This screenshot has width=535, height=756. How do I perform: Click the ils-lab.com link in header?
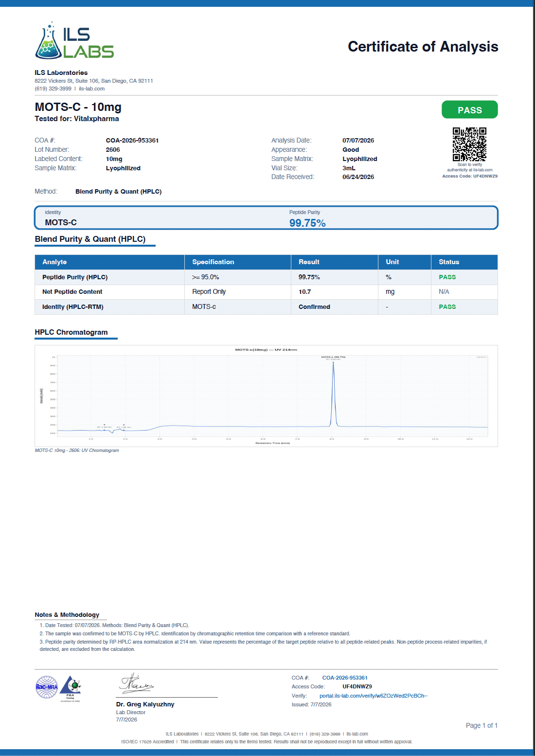[x=92, y=89]
